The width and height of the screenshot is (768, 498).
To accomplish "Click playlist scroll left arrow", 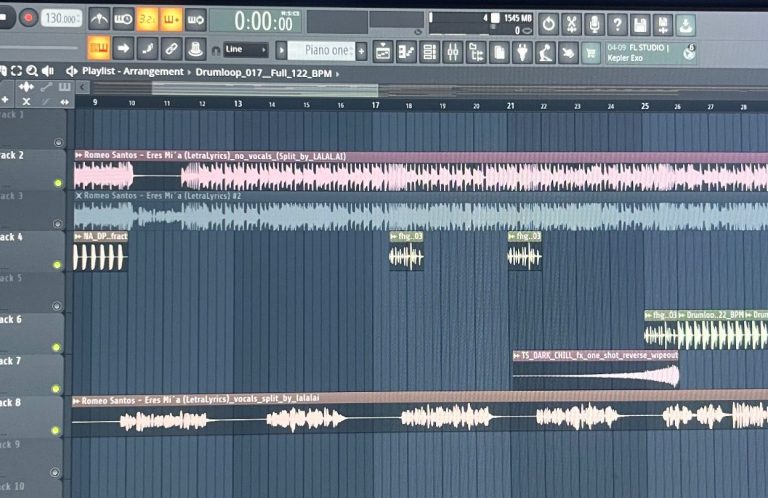I will coord(82,88).
